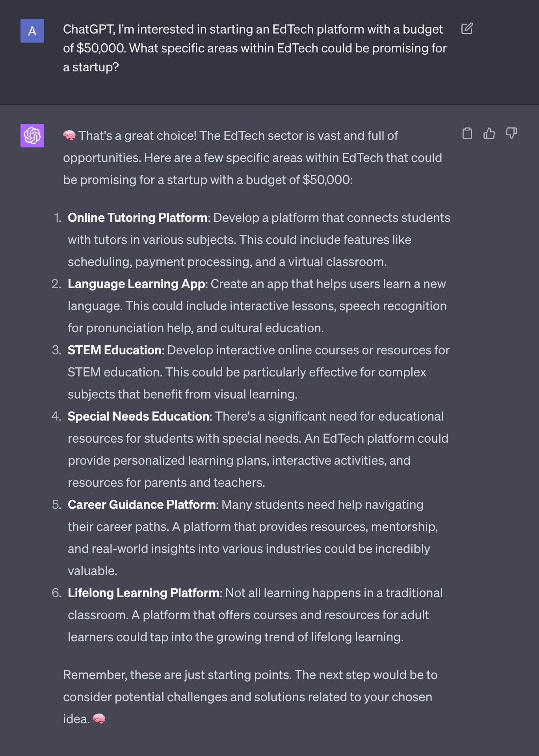Click the Career Guidance Platform heading
This screenshot has height=756, width=539.
pos(142,505)
